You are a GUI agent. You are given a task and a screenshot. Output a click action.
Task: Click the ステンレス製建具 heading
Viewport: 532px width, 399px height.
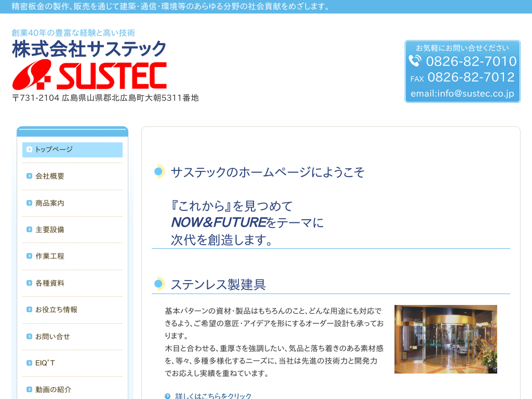pos(218,284)
